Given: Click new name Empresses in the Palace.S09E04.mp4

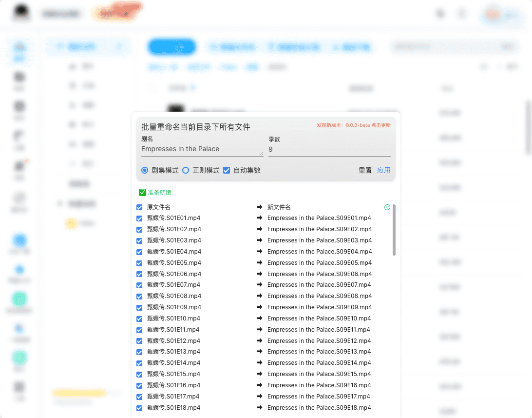Looking at the screenshot, I should click(320, 252).
